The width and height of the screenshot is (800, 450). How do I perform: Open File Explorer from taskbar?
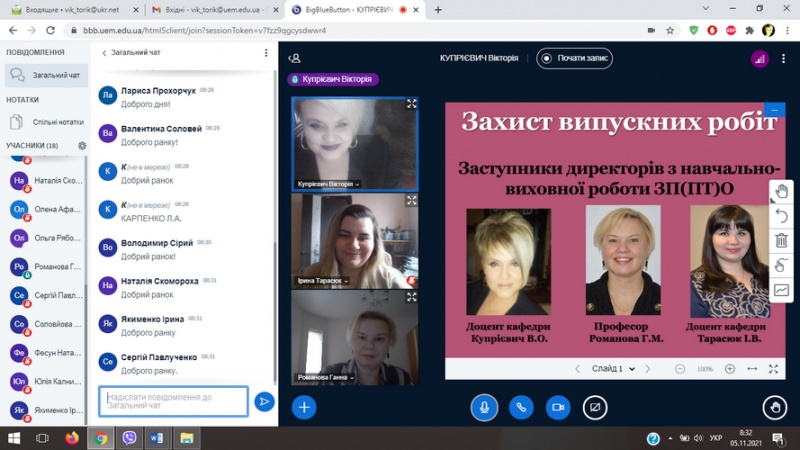coord(186,438)
